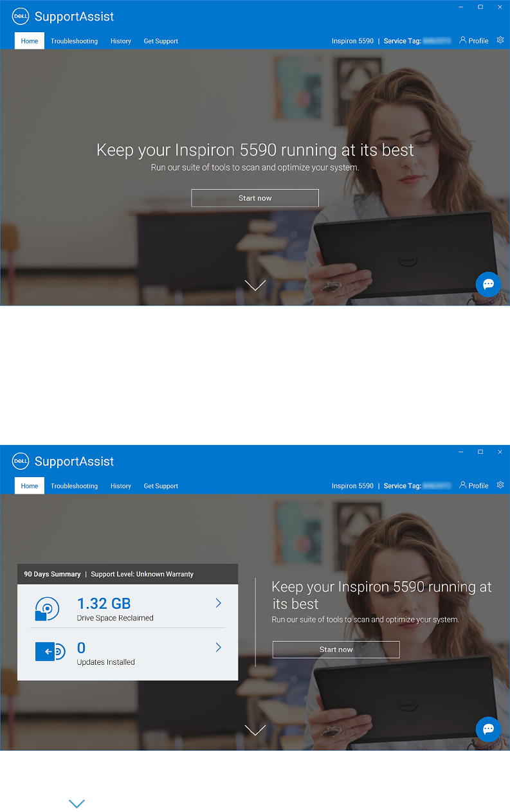Click the 90 Days Summary label
The image size is (510, 812).
[x=52, y=574]
